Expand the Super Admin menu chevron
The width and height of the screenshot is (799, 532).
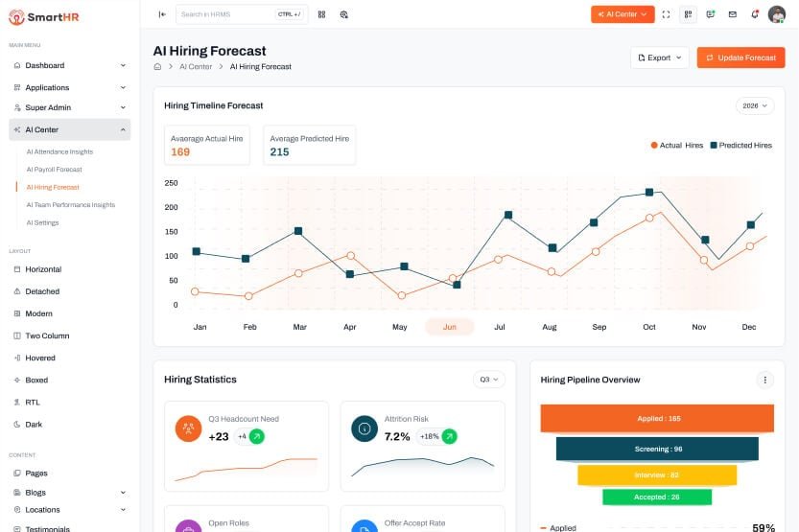click(x=123, y=107)
